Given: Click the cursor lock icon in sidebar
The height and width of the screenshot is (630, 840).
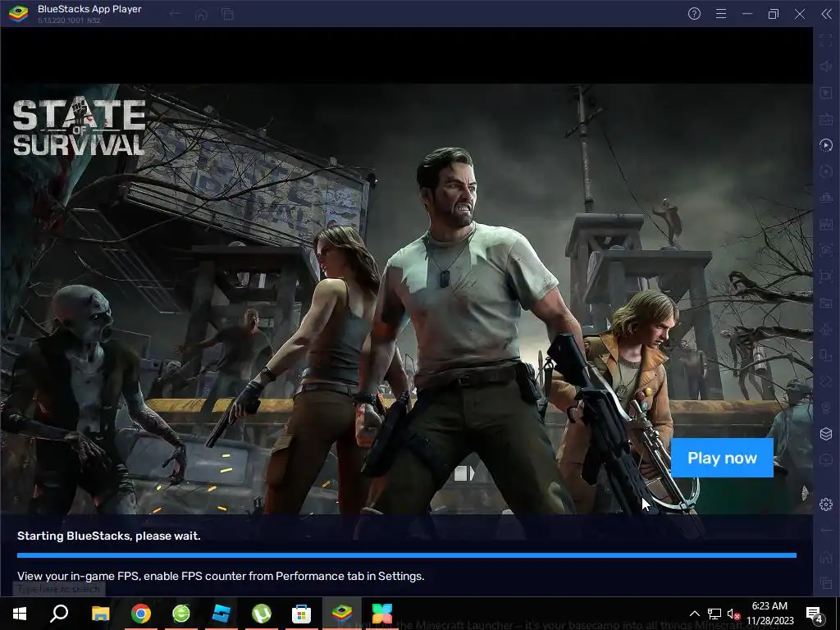Looking at the screenshot, I should coord(826,93).
